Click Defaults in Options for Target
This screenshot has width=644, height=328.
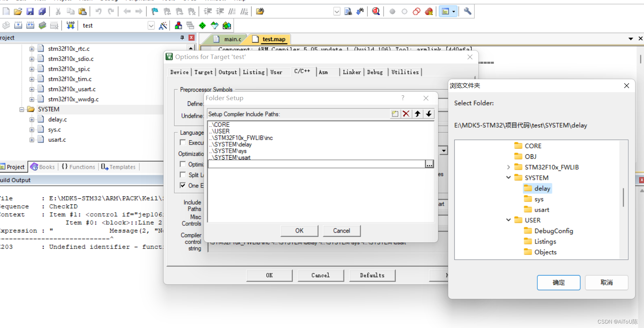(x=372, y=275)
